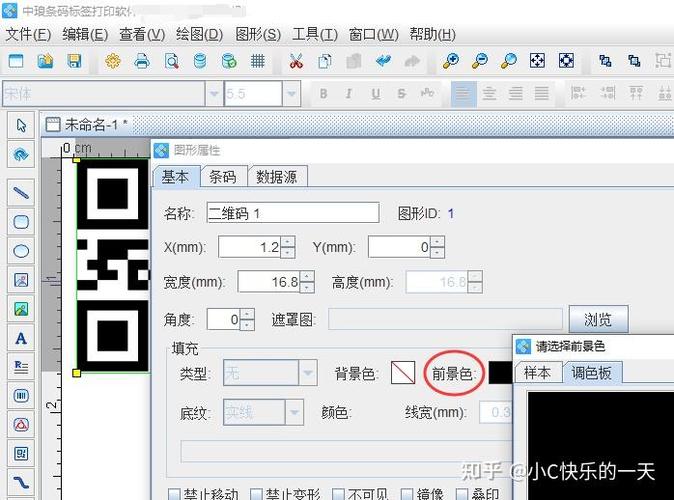Select the QR code tool icon
The width and height of the screenshot is (674, 500).
pos(21,454)
